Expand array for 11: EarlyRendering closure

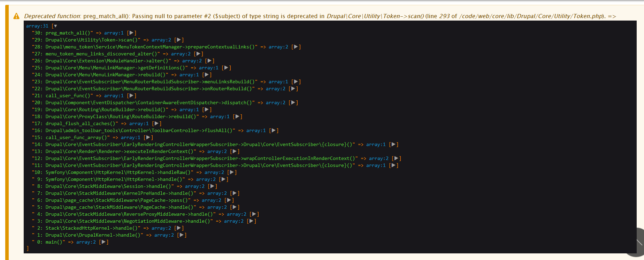point(393,166)
